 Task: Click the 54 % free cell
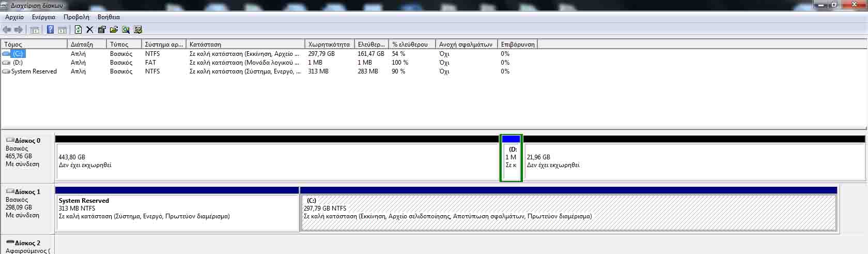(x=398, y=54)
